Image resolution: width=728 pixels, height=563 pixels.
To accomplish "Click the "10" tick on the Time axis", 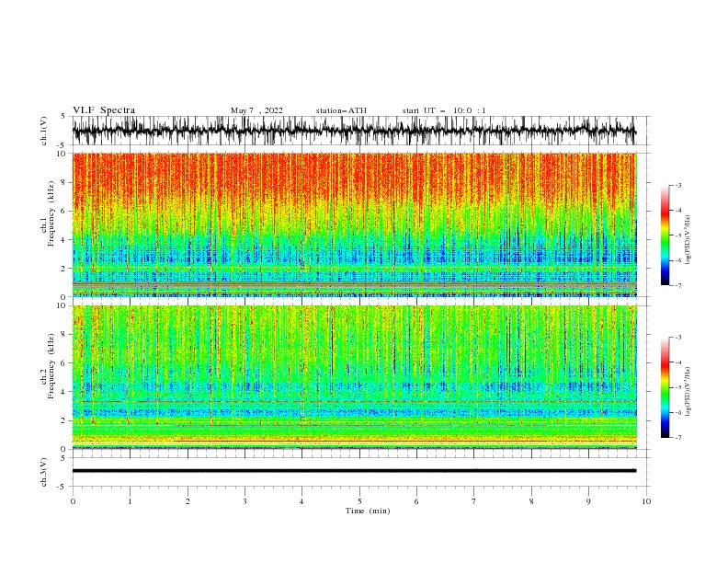I will [x=646, y=501].
